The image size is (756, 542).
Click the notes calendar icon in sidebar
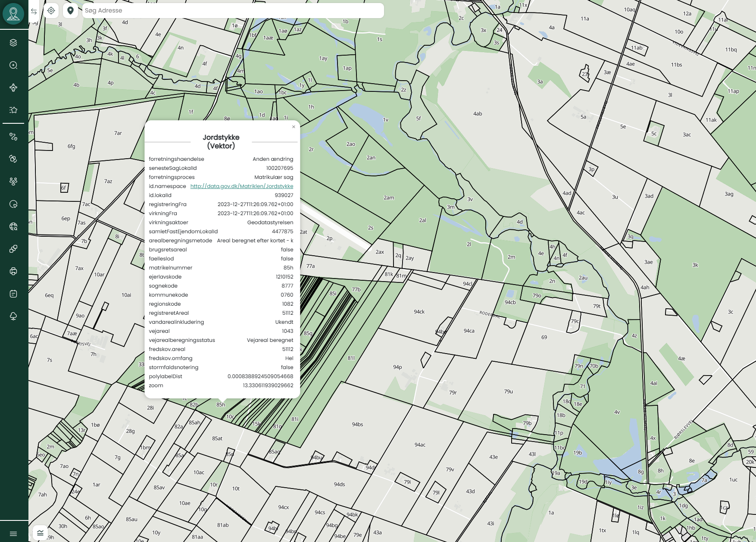(x=13, y=294)
